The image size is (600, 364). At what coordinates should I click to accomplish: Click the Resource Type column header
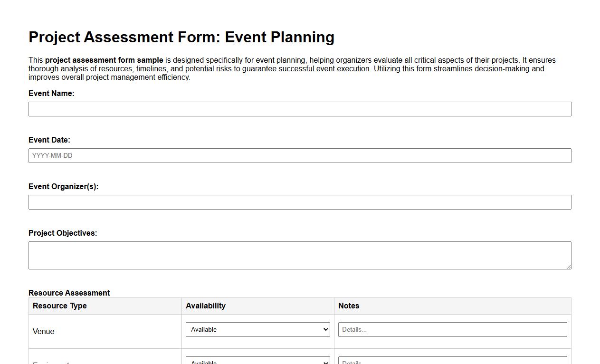tap(59, 306)
